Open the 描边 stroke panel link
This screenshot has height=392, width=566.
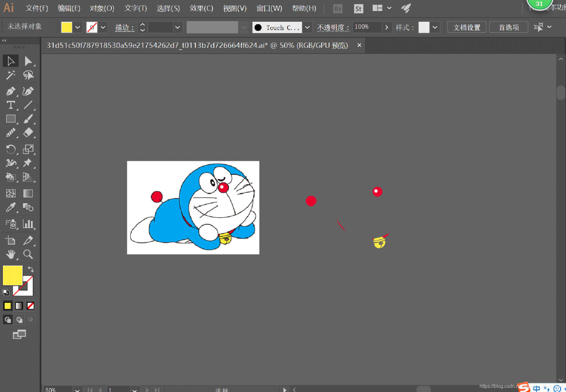tap(124, 28)
